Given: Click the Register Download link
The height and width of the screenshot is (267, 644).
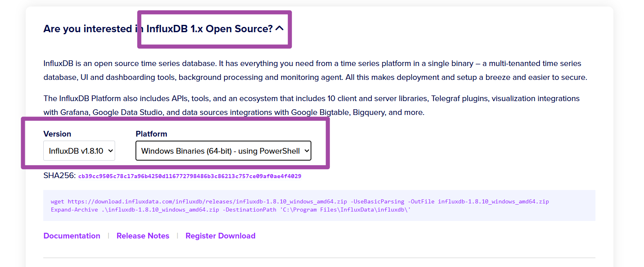Looking at the screenshot, I should coord(220,236).
